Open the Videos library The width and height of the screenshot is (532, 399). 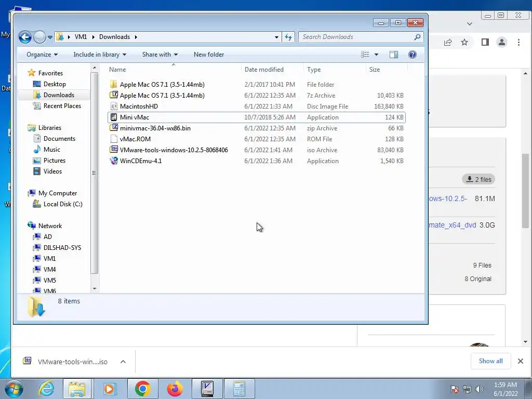(x=52, y=171)
